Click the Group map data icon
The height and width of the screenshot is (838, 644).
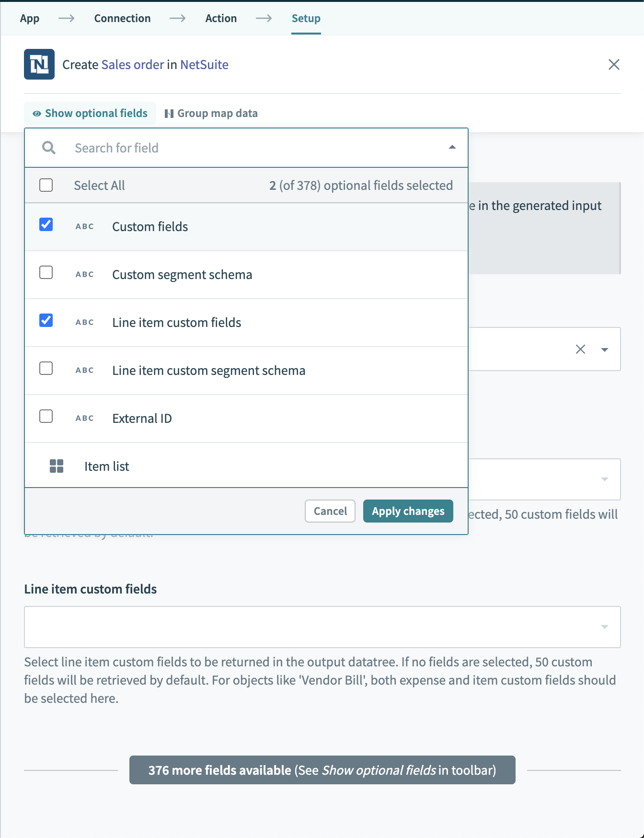click(169, 114)
